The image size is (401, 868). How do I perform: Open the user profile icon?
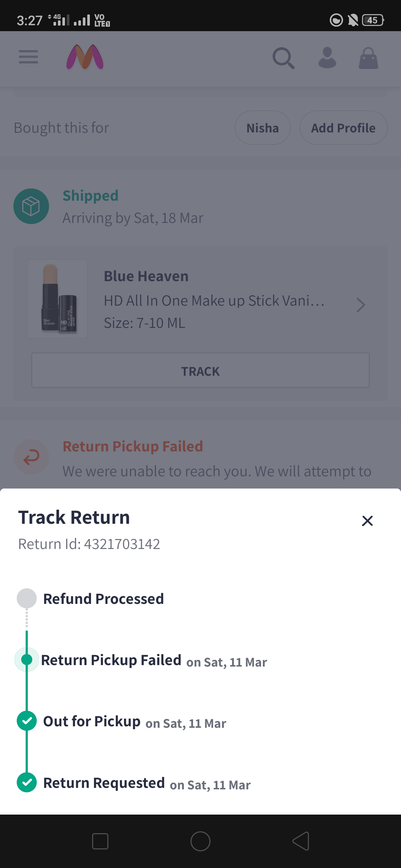coord(327,58)
